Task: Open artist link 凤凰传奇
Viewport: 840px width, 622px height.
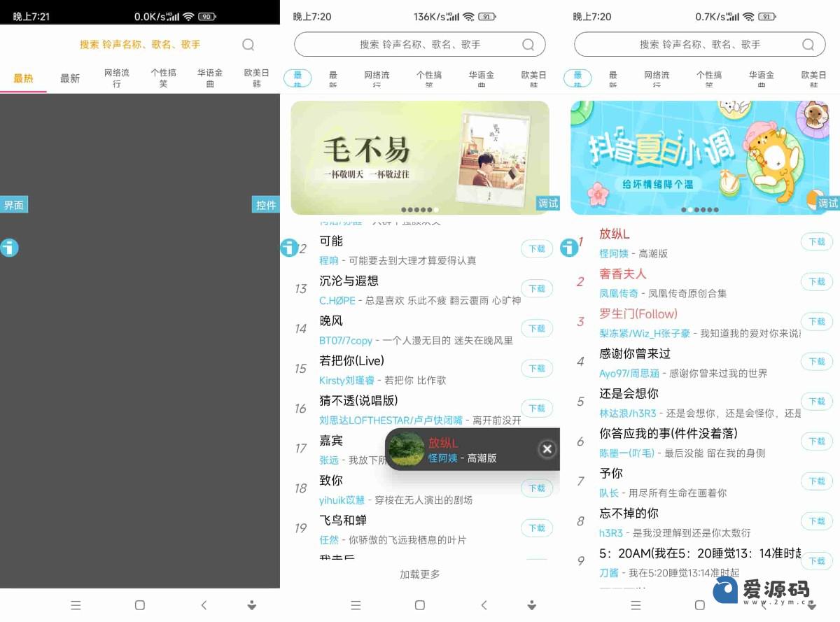Action: point(619,293)
